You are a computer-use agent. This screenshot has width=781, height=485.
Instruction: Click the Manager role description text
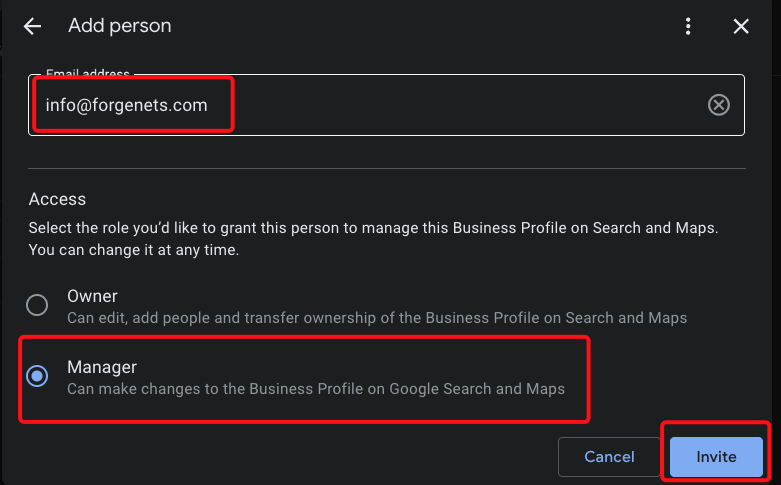coord(316,388)
